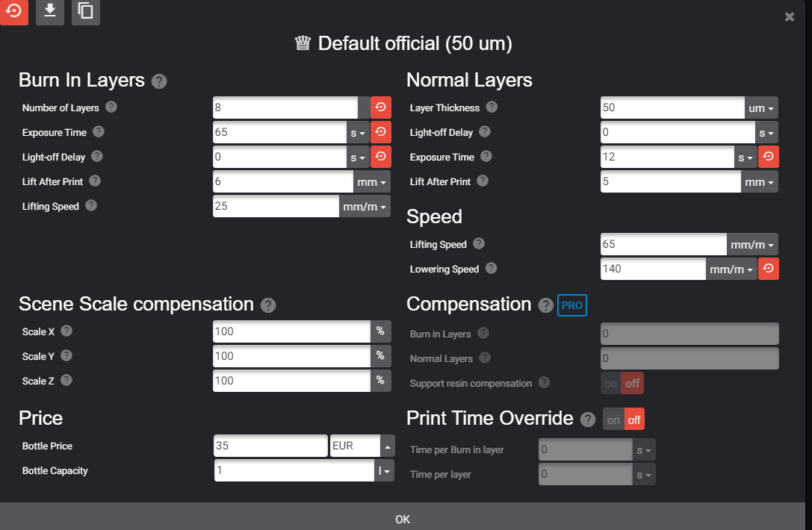Screen dimensions: 812x530
Task: Click the OK button
Action: 403,519
